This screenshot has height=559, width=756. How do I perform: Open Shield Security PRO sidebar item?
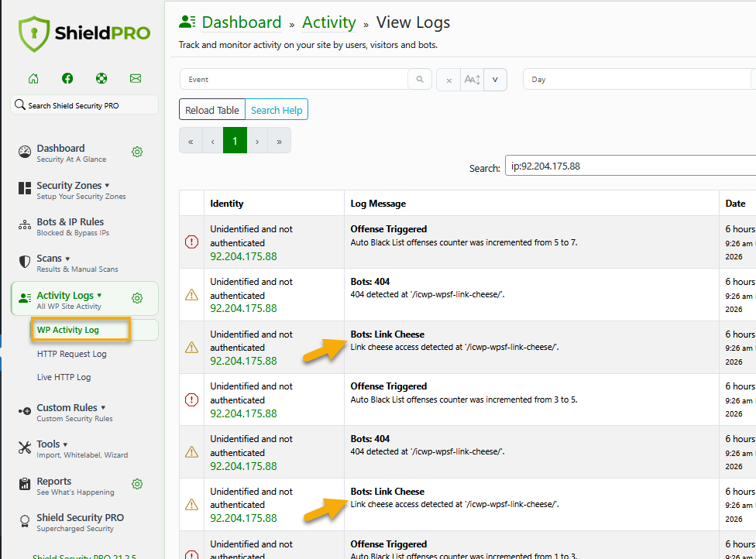tap(80, 523)
